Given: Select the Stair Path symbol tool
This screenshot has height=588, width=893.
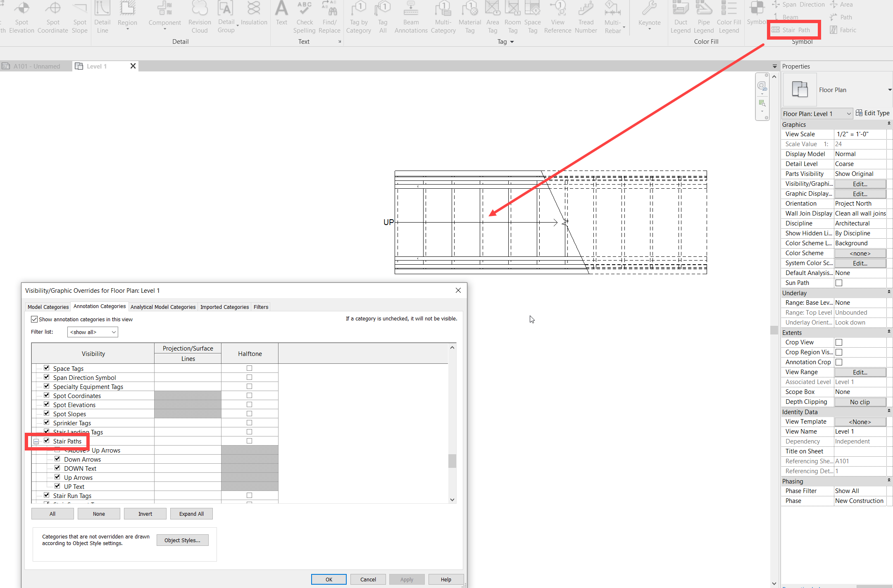Looking at the screenshot, I should coord(791,30).
